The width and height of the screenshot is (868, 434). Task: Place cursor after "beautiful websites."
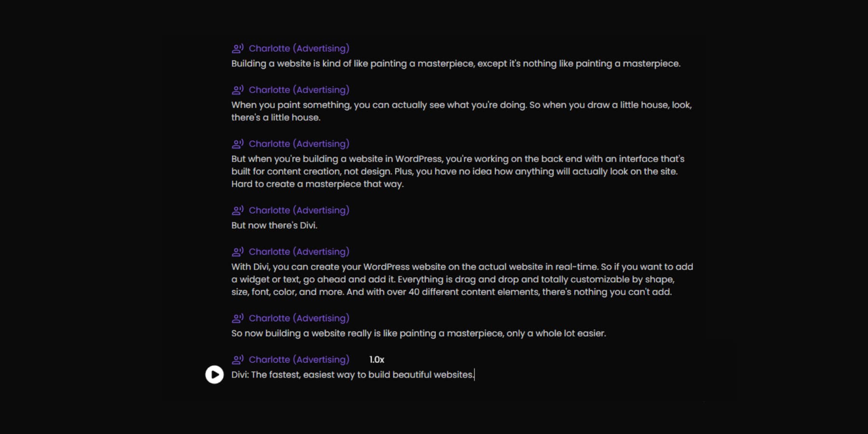pos(475,374)
